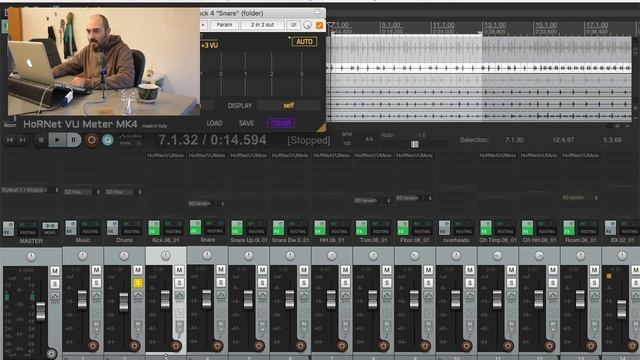Mute the Kick.06_01 track
The width and height of the screenshot is (640, 360).
coord(180,270)
